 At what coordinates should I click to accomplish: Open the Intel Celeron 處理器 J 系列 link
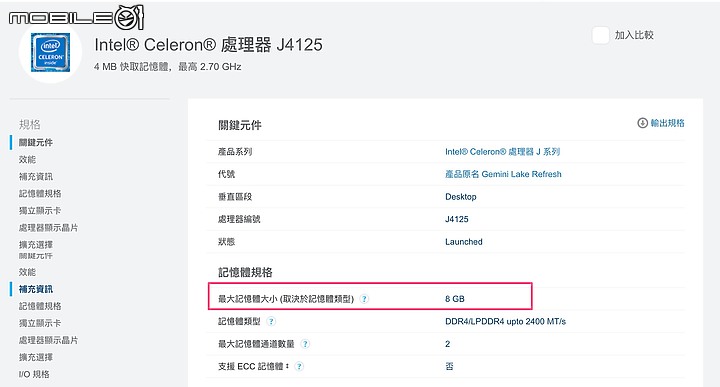coord(502,151)
